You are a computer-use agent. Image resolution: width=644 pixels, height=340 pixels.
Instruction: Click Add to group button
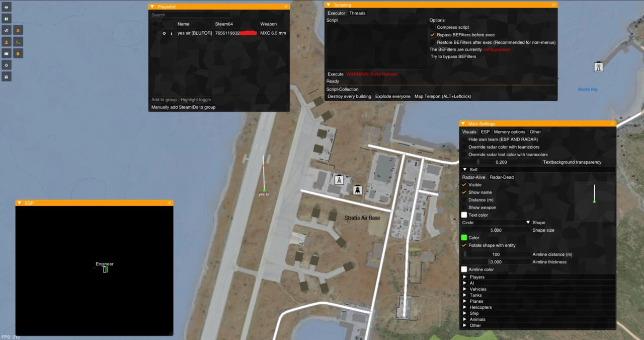[164, 100]
